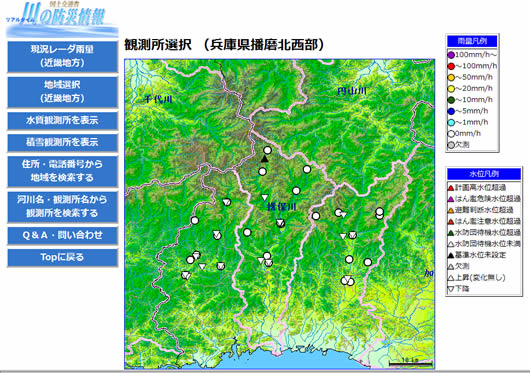530x373 pixels.
Task: Open 地域選択 (近畿地方) menu
Action: (x=63, y=92)
